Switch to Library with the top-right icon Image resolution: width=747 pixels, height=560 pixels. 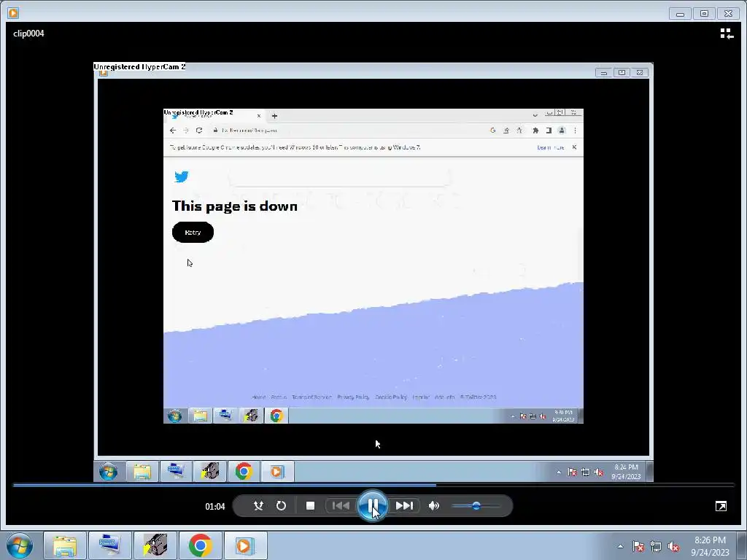pyautogui.click(x=727, y=34)
